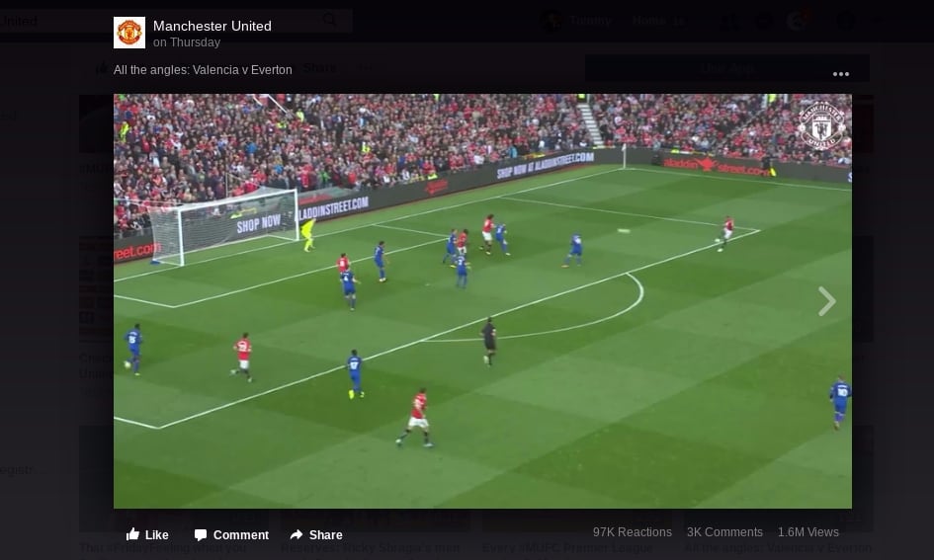Click the Manchester United crest avatar

(x=129, y=33)
